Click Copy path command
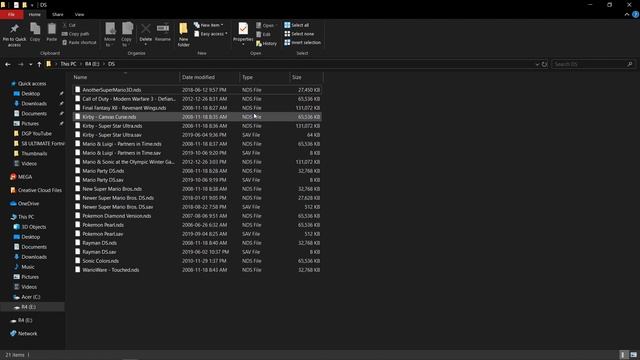 pos(76,34)
